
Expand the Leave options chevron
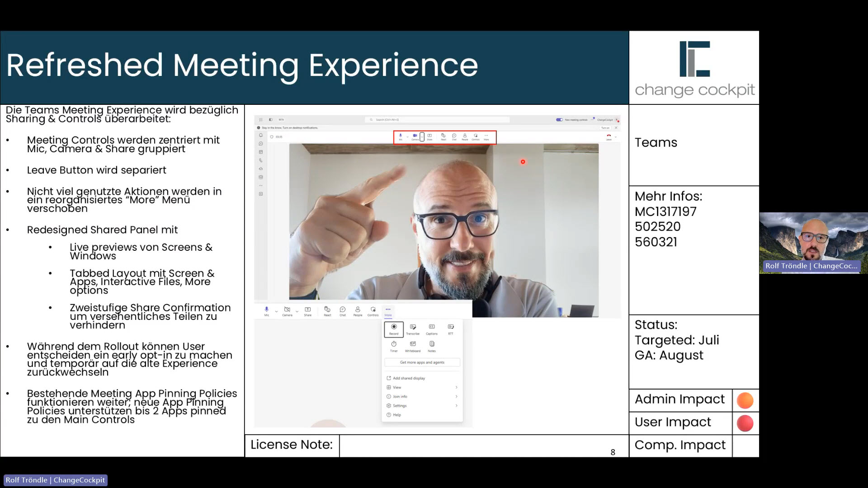[x=616, y=136]
